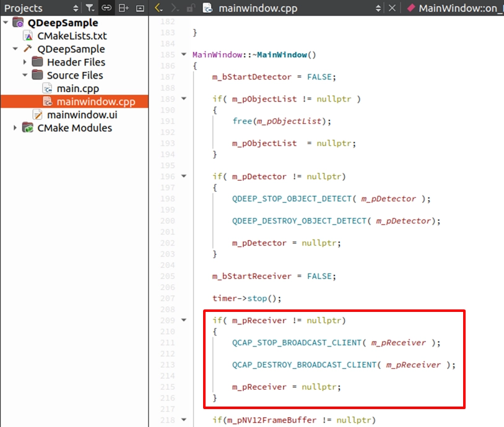Click free(m_pObjectList) on line 191
The width and height of the screenshot is (504, 427).
pyautogui.click(x=282, y=121)
